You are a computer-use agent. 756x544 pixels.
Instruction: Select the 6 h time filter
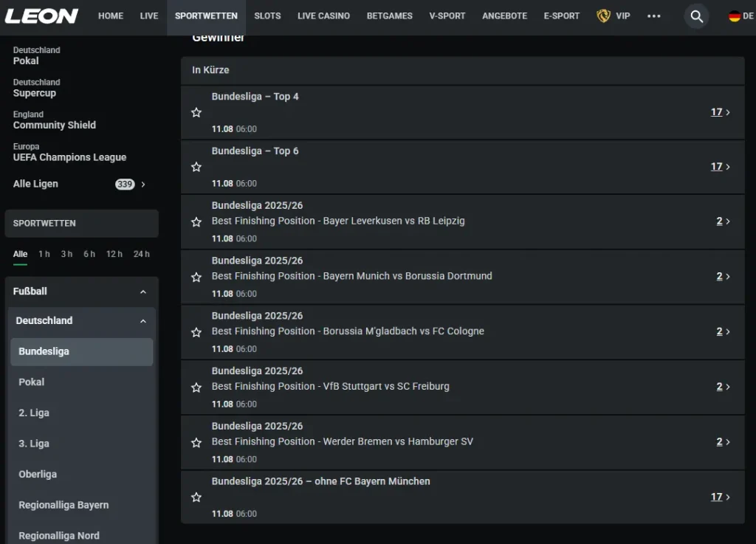coord(89,254)
